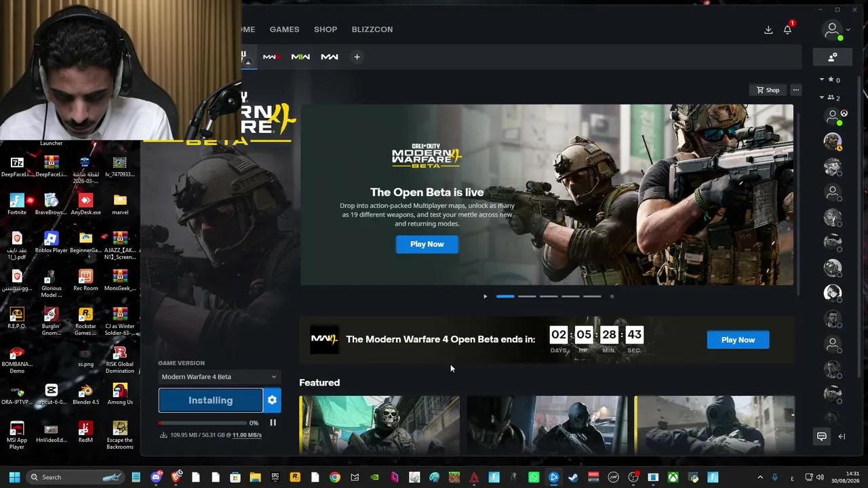This screenshot has height=488, width=868.
Task: Open the BLIZZCON tab
Action: pyautogui.click(x=372, y=30)
